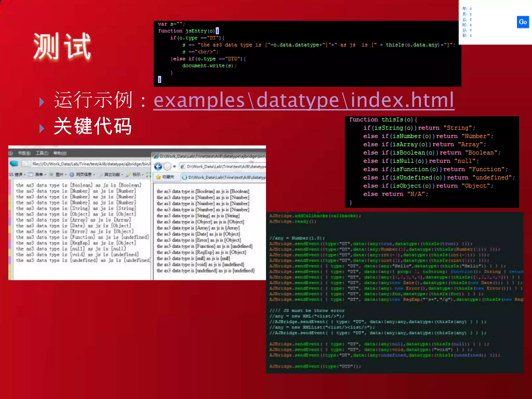Click code line 'function jsEntry(o){'

[x=189, y=31]
